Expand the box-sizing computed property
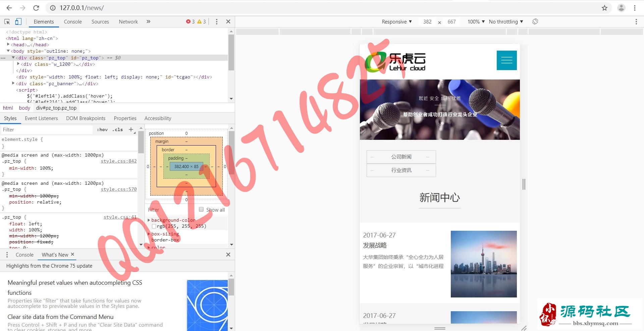The width and height of the screenshot is (644, 331). pyautogui.click(x=149, y=234)
